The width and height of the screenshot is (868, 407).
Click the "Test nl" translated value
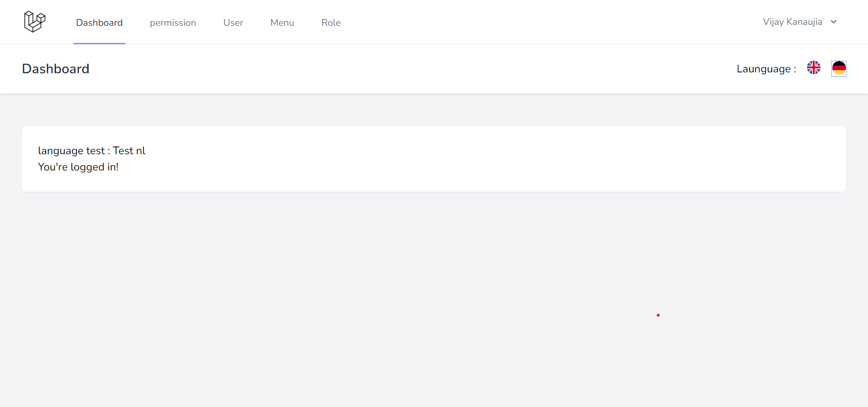pos(129,151)
